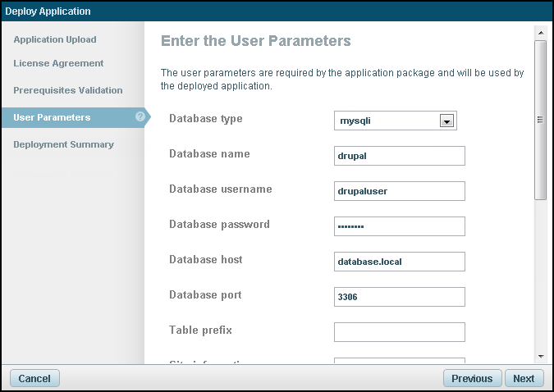Click the help question mark icon
The height and width of the screenshot is (392, 554).
coord(140,116)
